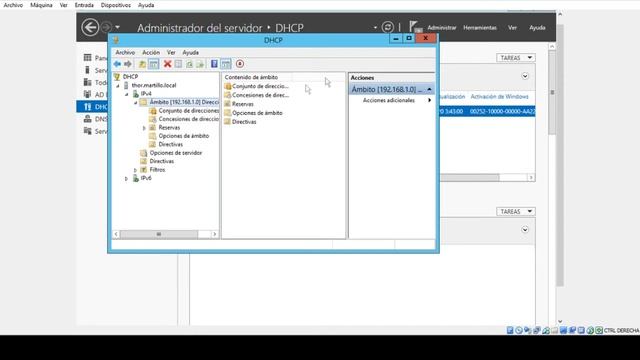Click the Forward arrow in DHCP toolbar
Image resolution: width=640 pixels, height=360 pixels.
pyautogui.click(x=128, y=64)
